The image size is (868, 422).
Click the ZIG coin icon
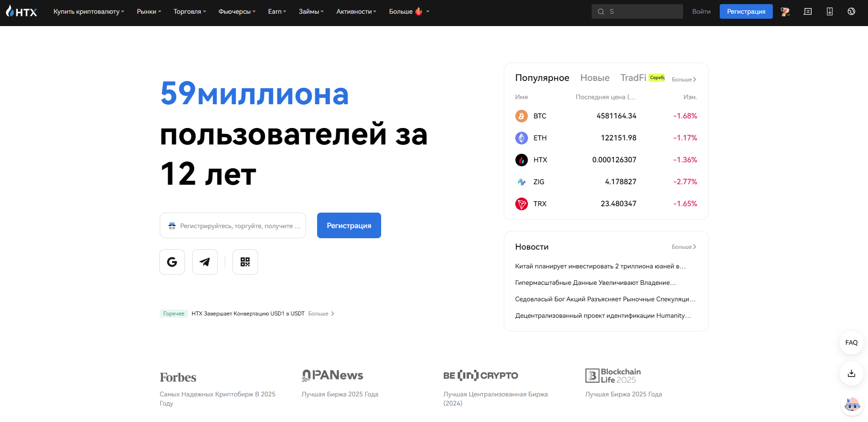(522, 182)
